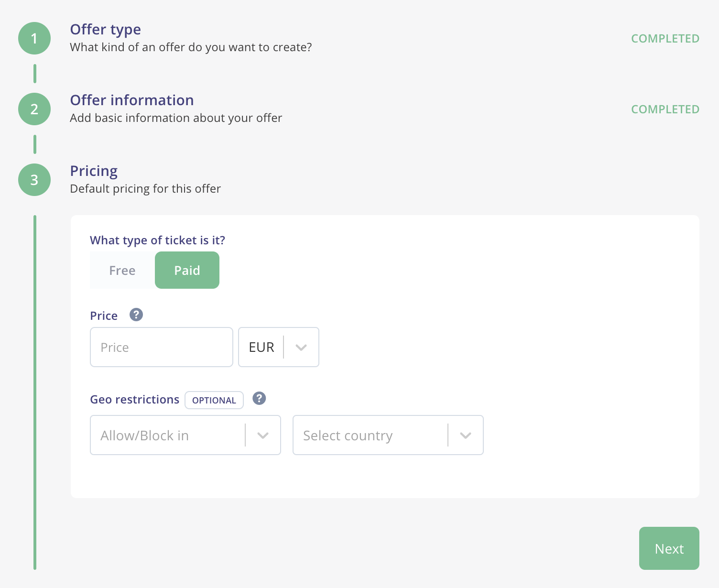Click the Next button
This screenshot has height=588, width=719.
click(669, 548)
